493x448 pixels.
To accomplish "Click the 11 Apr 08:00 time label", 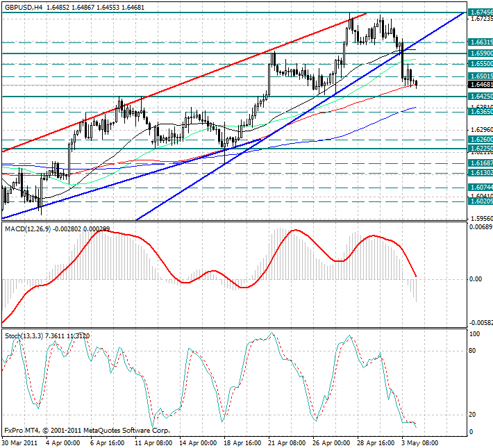I will pyautogui.click(x=153, y=443).
